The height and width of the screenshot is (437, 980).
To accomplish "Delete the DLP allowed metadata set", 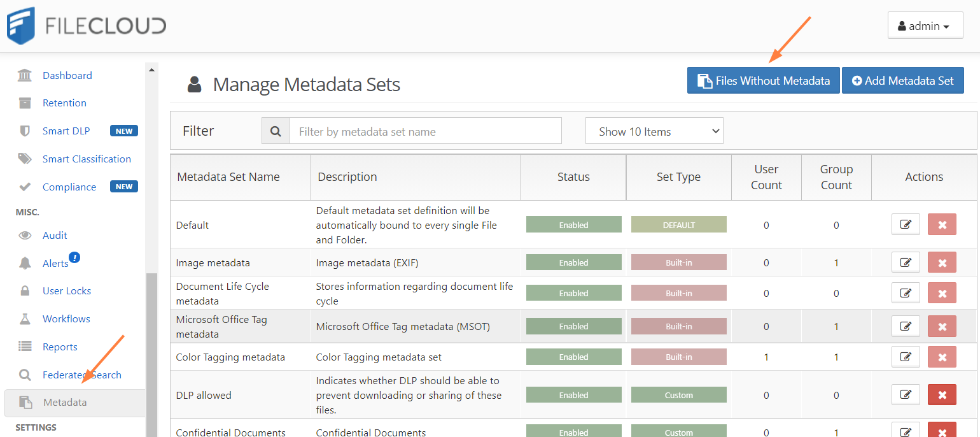I will (x=942, y=395).
